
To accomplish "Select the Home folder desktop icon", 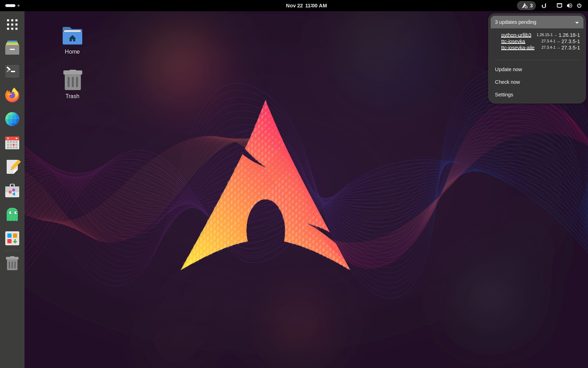I will [72, 41].
